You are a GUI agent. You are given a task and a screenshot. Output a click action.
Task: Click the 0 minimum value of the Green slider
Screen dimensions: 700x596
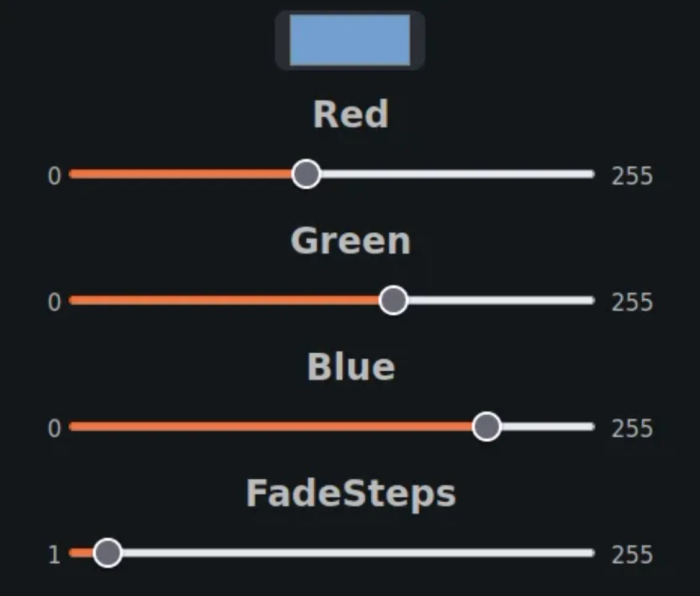tap(55, 303)
